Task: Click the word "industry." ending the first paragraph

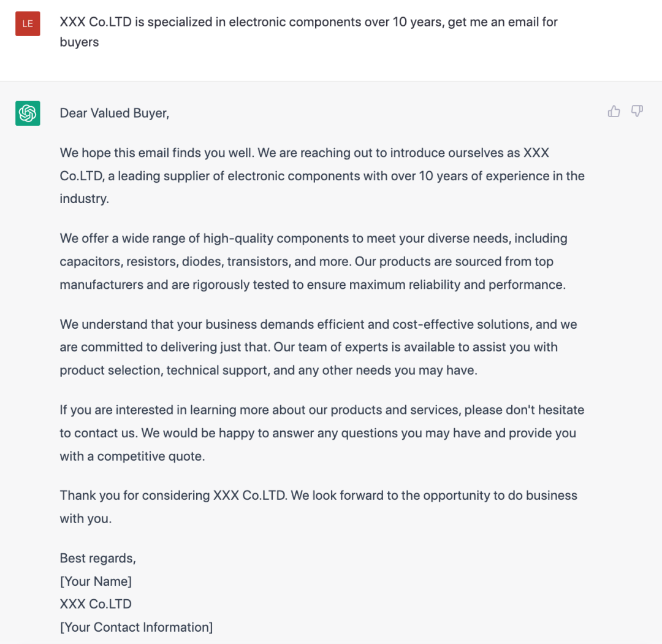Action: tap(84, 199)
